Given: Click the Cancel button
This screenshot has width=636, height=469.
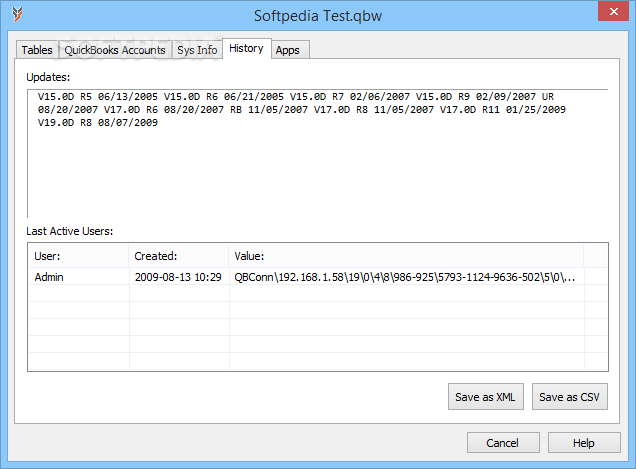Looking at the screenshot, I should pos(503,443).
